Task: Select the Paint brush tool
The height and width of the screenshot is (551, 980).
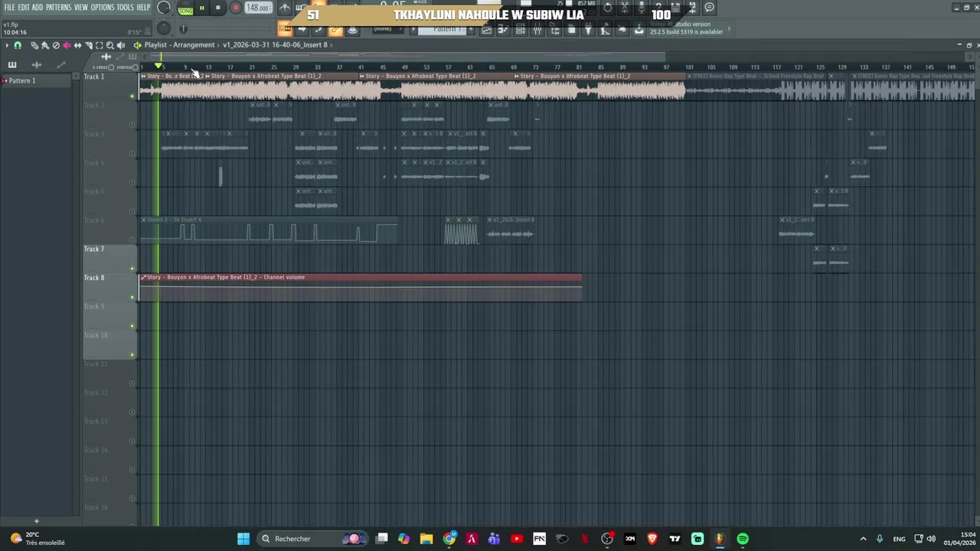Action: 45,45
